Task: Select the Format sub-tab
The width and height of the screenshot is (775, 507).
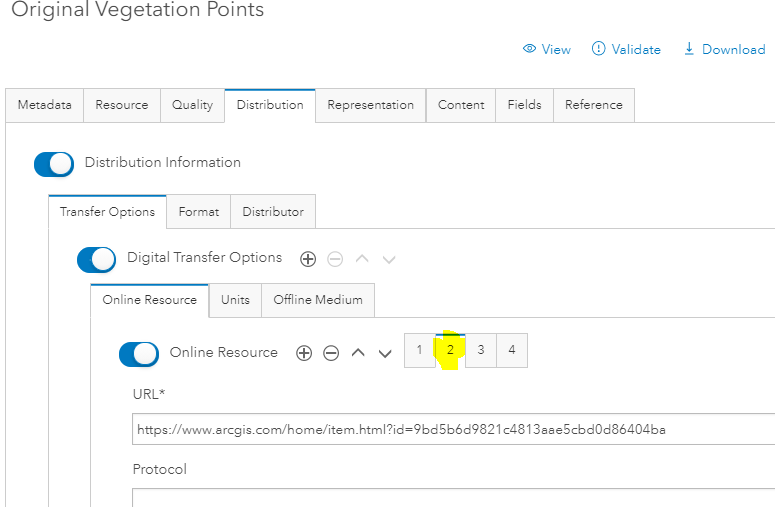Action: point(198,212)
